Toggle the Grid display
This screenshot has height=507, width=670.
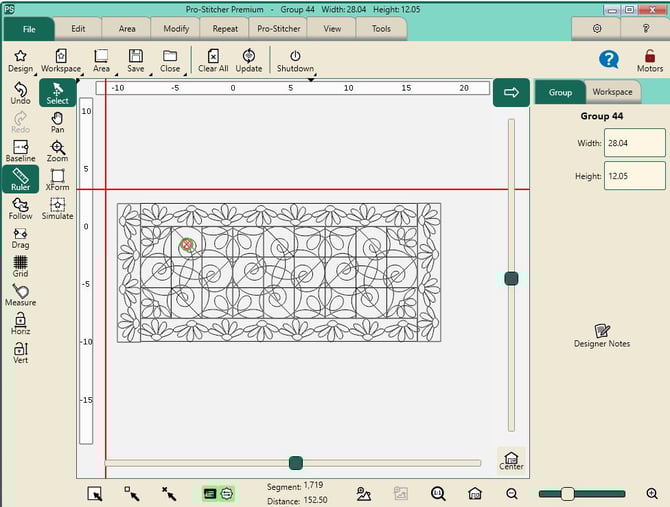click(x=21, y=267)
